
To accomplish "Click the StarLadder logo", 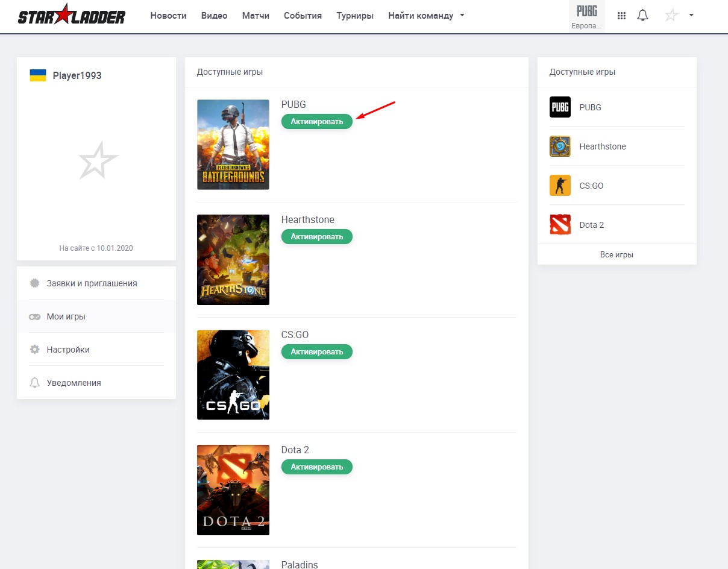I will tap(71, 16).
